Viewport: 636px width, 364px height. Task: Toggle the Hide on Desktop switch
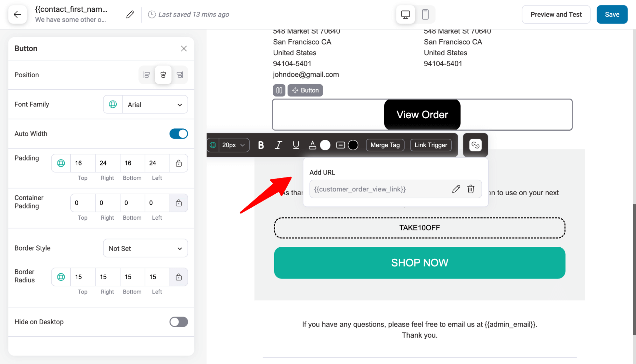[178, 322]
